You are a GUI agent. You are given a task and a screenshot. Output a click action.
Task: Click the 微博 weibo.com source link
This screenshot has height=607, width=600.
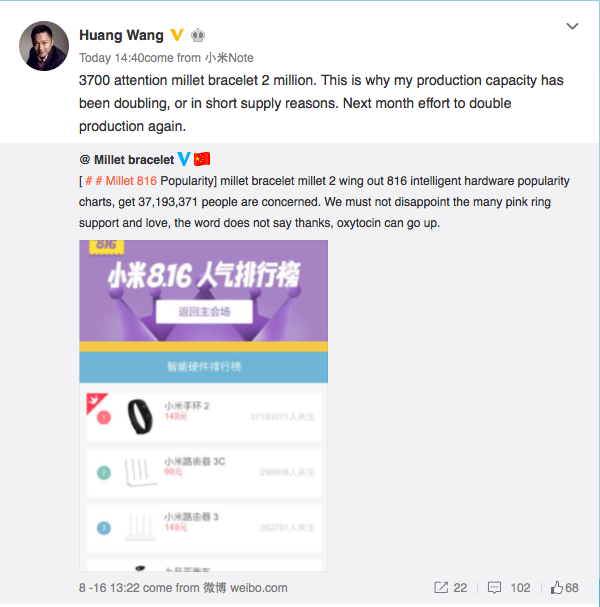click(x=245, y=588)
